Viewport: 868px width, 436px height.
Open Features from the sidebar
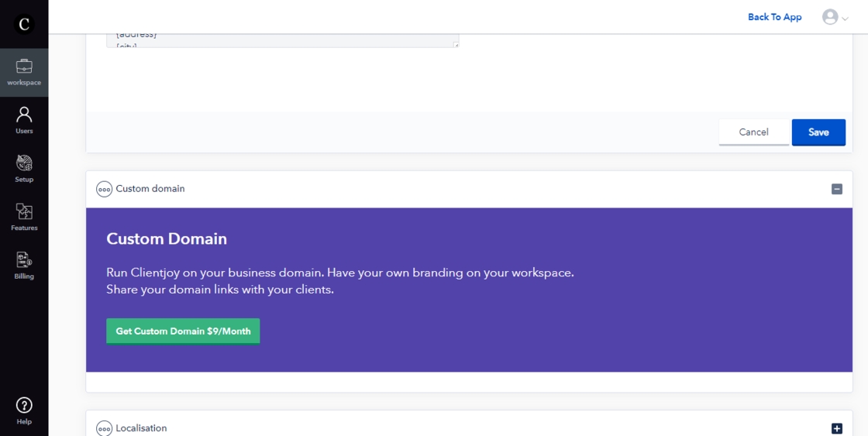pos(24,217)
